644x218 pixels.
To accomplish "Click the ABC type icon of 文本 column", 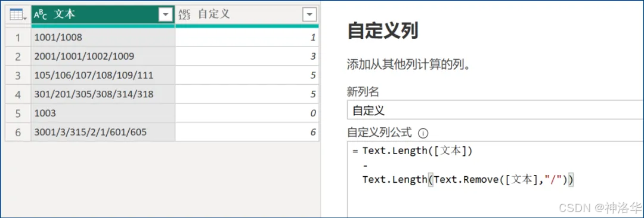I will click(x=41, y=15).
